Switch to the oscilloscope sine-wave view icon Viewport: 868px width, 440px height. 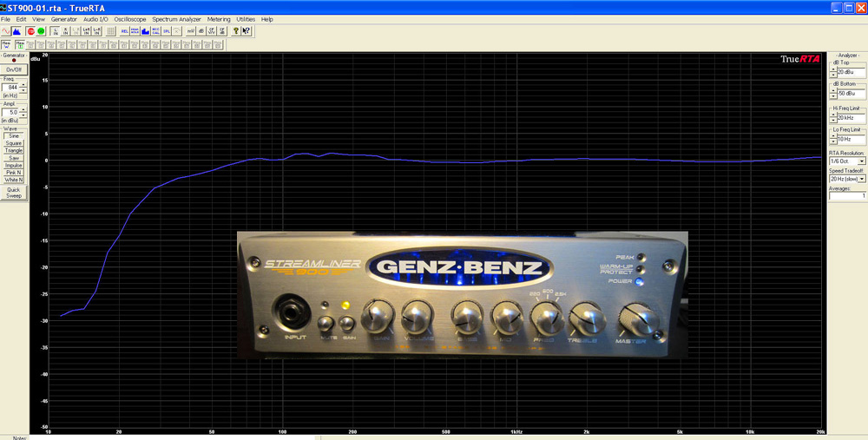pyautogui.click(x=6, y=31)
